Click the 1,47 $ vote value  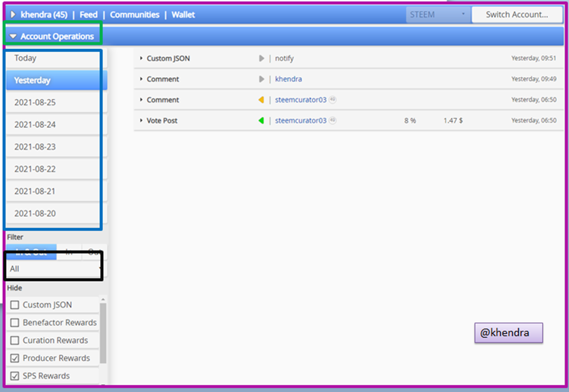pyautogui.click(x=453, y=120)
